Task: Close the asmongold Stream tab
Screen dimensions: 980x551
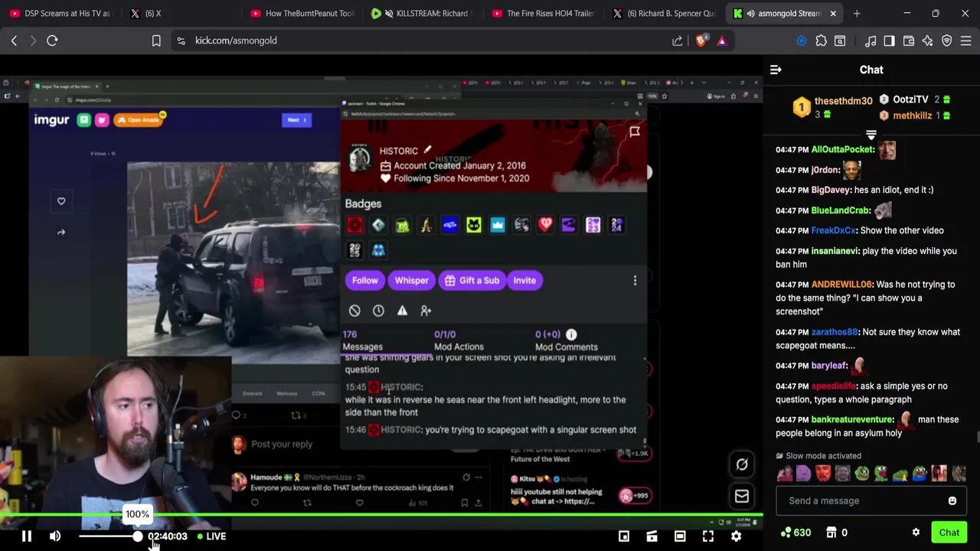Action: pos(833,13)
